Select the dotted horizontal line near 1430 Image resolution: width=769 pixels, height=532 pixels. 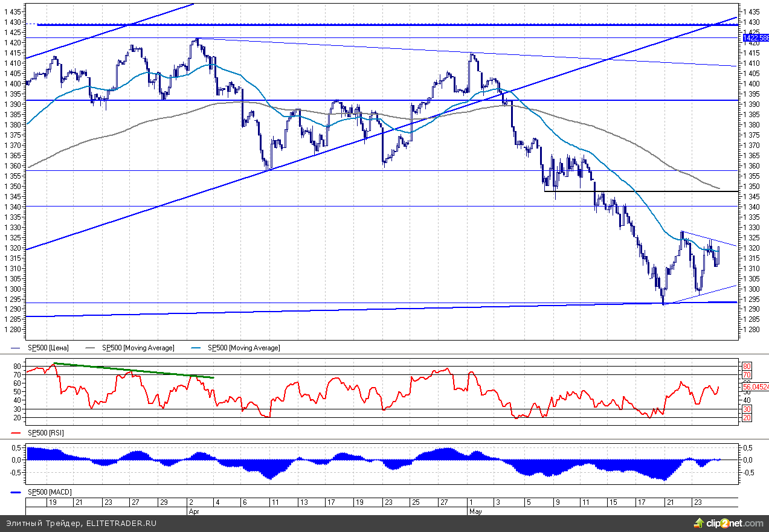[x=387, y=25]
